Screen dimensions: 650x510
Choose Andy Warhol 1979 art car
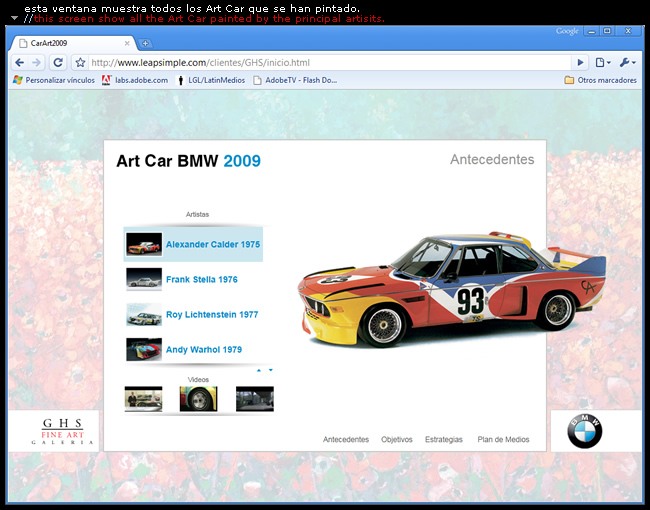[x=203, y=350]
